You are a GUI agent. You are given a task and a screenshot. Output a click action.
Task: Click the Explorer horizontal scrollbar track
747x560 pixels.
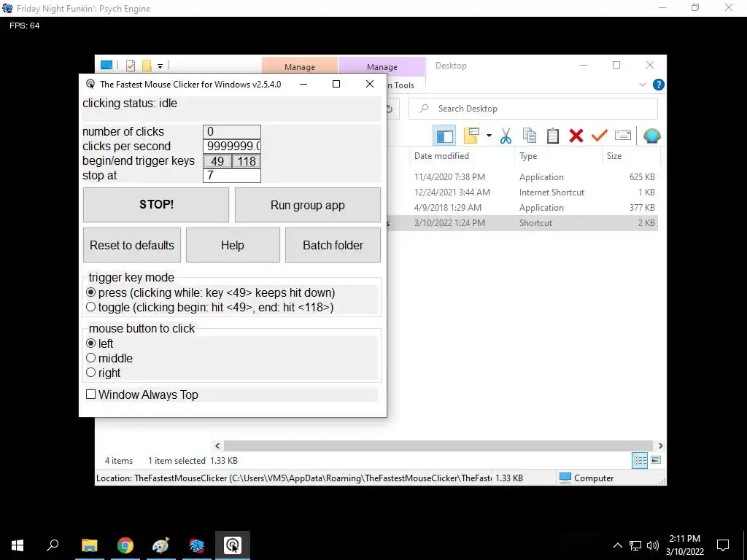click(438, 446)
